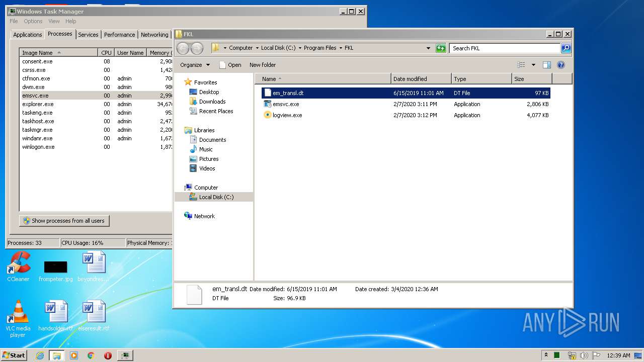Expand the Program Files breadcrumb arrow
The width and height of the screenshot is (644, 362).
click(x=341, y=48)
